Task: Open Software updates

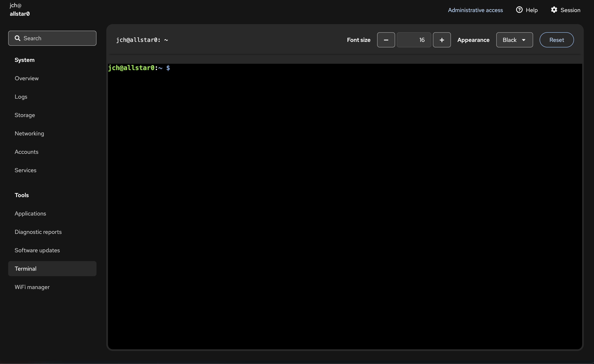Action: [x=37, y=250]
